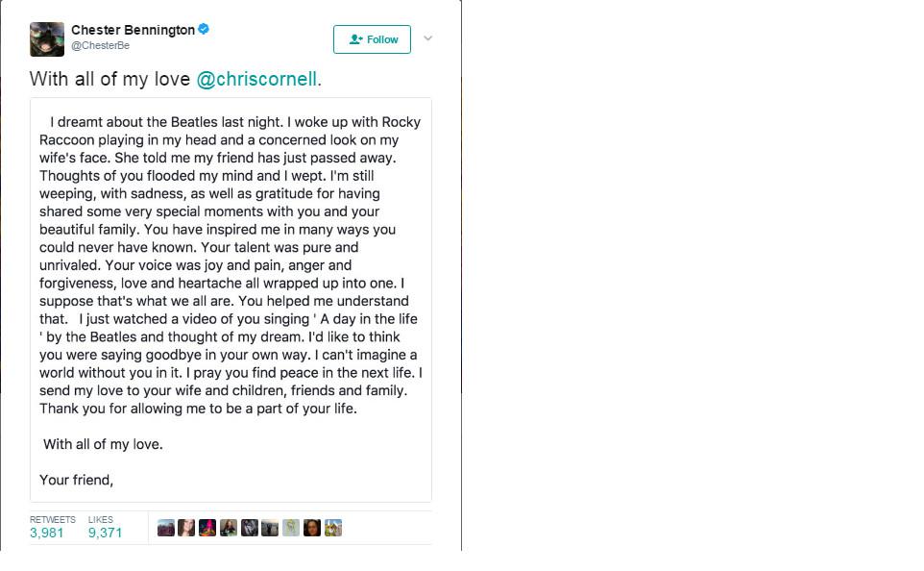Open the eighth liker avatar, dark-haired face
Image resolution: width=924 pixels, height=571 pixels.
pos(312,528)
